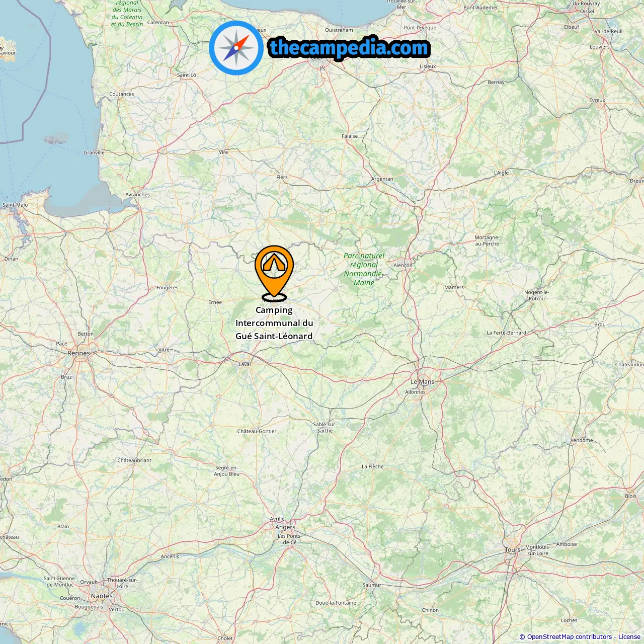
Task: Click the Tours city label
Action: click(x=513, y=550)
